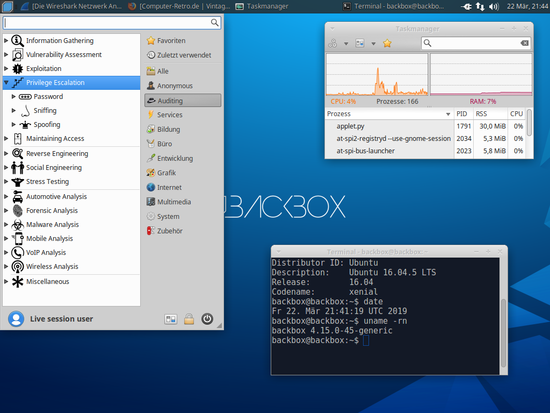The height and width of the screenshot is (413, 550).
Task: Open the dropdown arrow beside Taskmanager window icon
Action: pos(373,44)
